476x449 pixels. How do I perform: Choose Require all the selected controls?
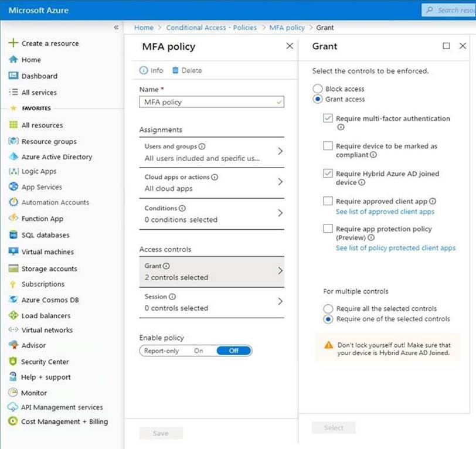point(328,309)
